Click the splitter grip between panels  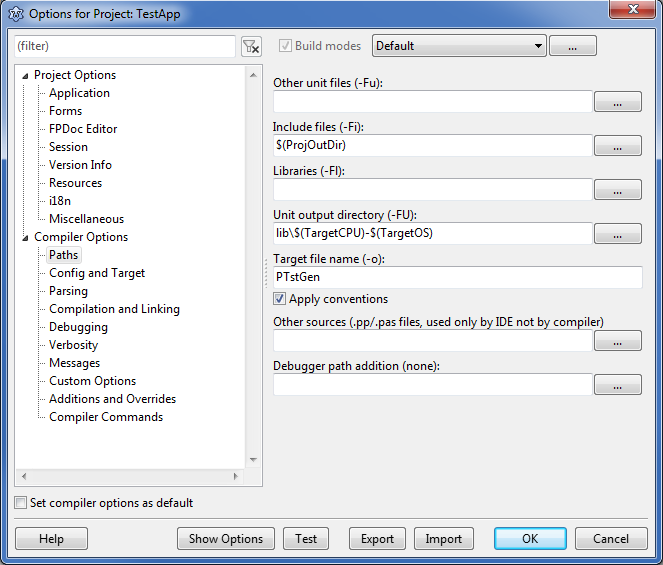(266, 273)
